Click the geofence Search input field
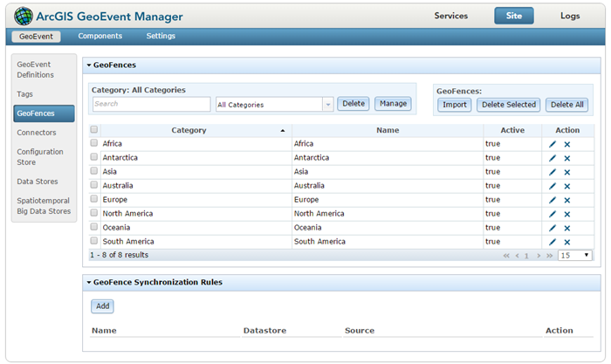 [151, 104]
